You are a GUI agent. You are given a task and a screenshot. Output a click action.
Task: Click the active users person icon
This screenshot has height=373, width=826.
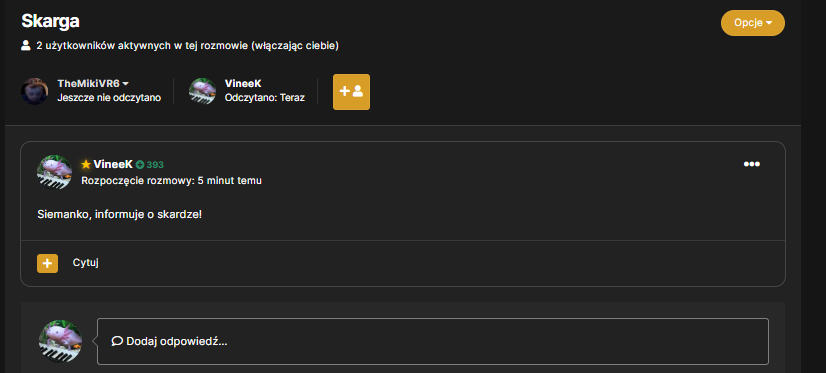[x=26, y=45]
